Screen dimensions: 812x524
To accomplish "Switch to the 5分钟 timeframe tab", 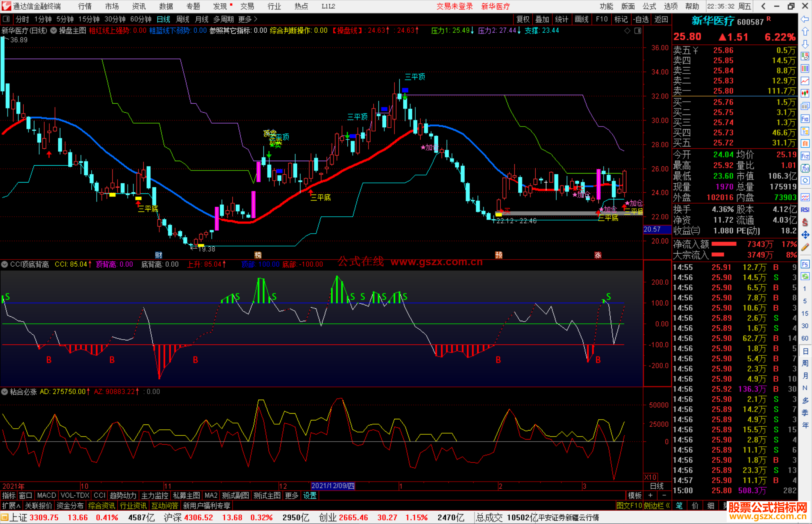I will tap(65, 19).
